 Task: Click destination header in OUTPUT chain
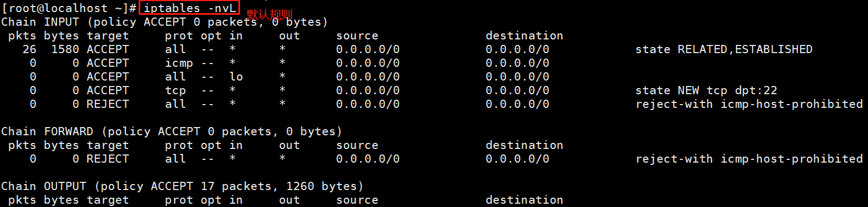524,200
